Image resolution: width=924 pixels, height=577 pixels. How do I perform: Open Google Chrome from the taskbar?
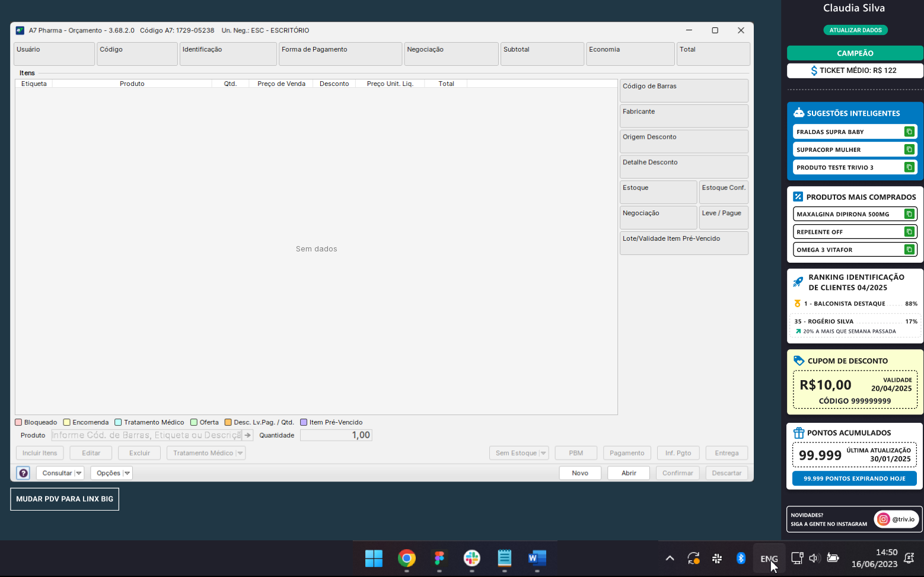pos(407,559)
